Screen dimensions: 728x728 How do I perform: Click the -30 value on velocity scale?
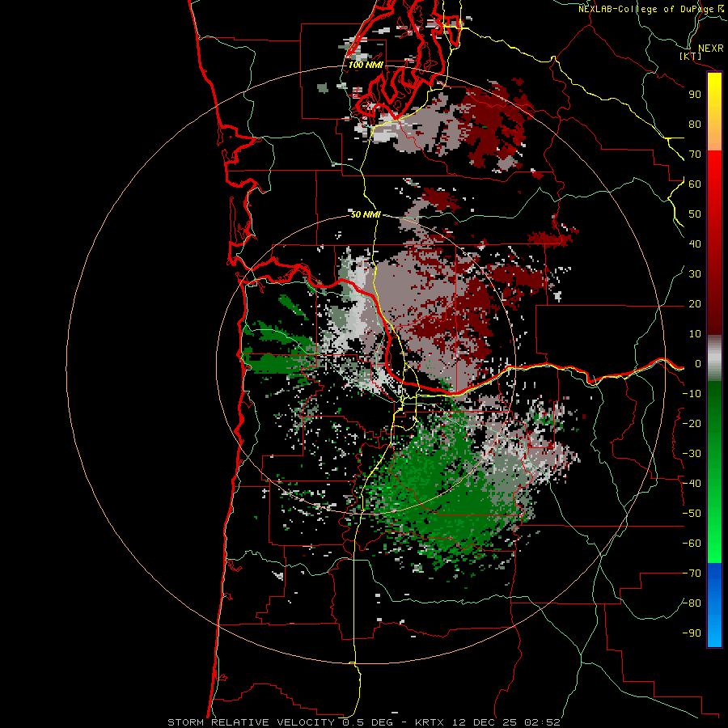692,454
